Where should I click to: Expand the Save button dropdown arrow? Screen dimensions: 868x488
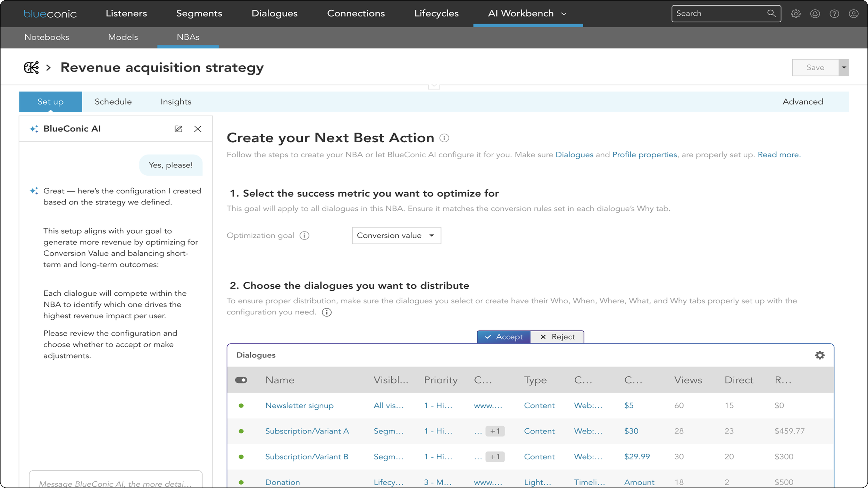click(x=844, y=67)
